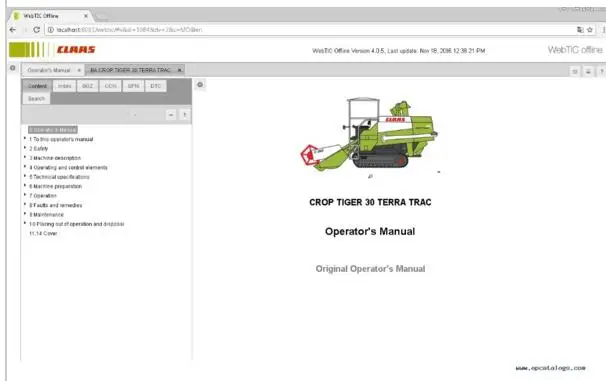Open the Index tab
The image size is (606, 381).
(65, 86)
